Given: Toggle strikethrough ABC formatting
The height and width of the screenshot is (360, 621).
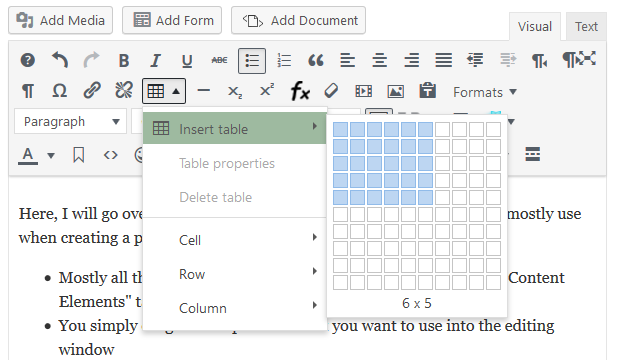Looking at the screenshot, I should [x=219, y=60].
